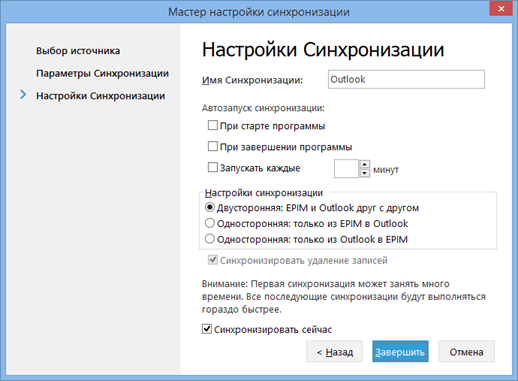Choose Односторонняя только из Outlook в EPIM
Image resolution: width=518 pixels, height=381 pixels.
pyautogui.click(x=210, y=239)
